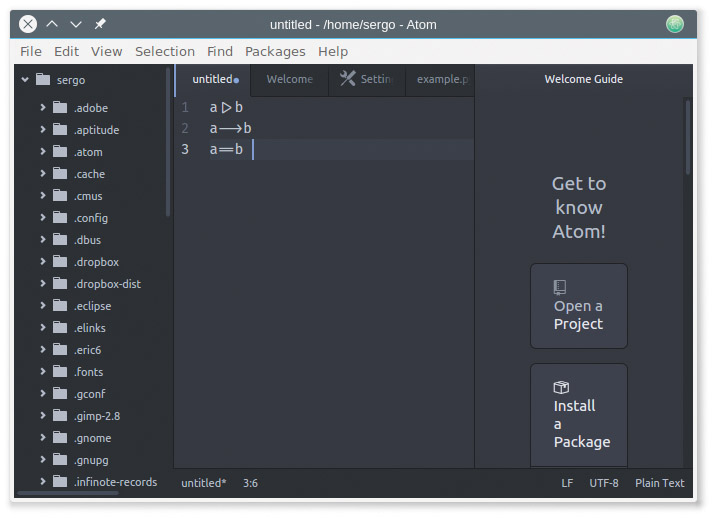
Task: Click the Settings tab tools icon
Action: [x=348, y=78]
